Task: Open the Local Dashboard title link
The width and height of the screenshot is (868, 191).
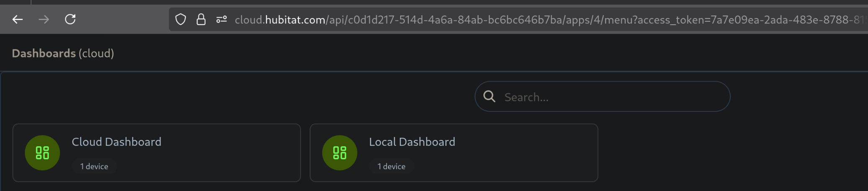Action: (412, 142)
